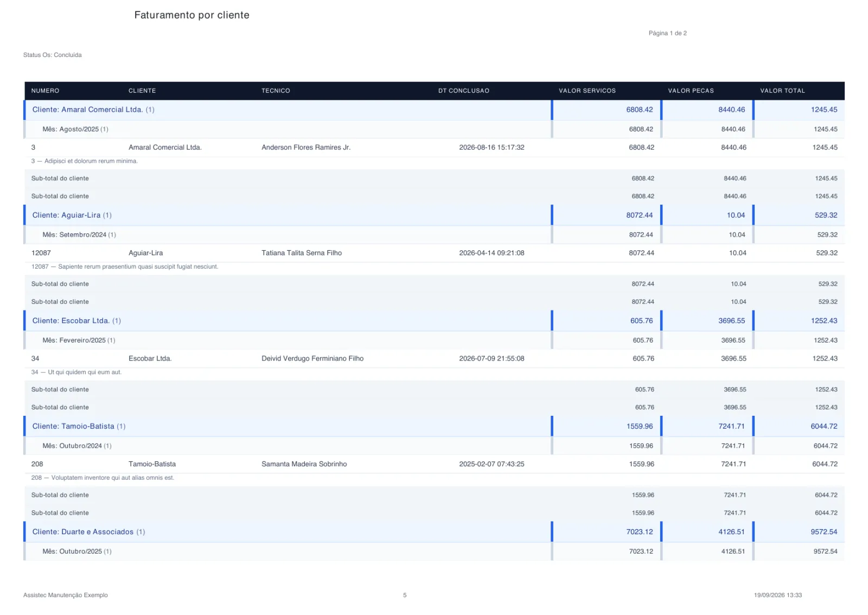Click the 'Página 1 de 2' page indicator

pos(667,33)
